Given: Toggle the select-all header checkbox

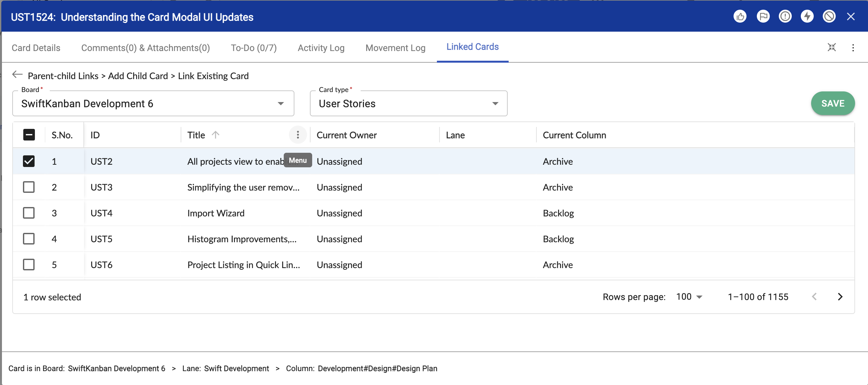Looking at the screenshot, I should 29,135.
